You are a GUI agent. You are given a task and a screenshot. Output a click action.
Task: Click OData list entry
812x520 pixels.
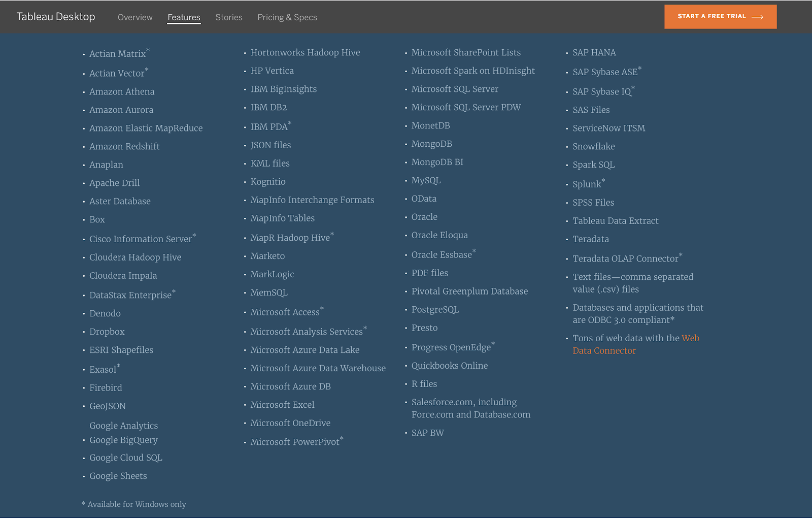424,199
